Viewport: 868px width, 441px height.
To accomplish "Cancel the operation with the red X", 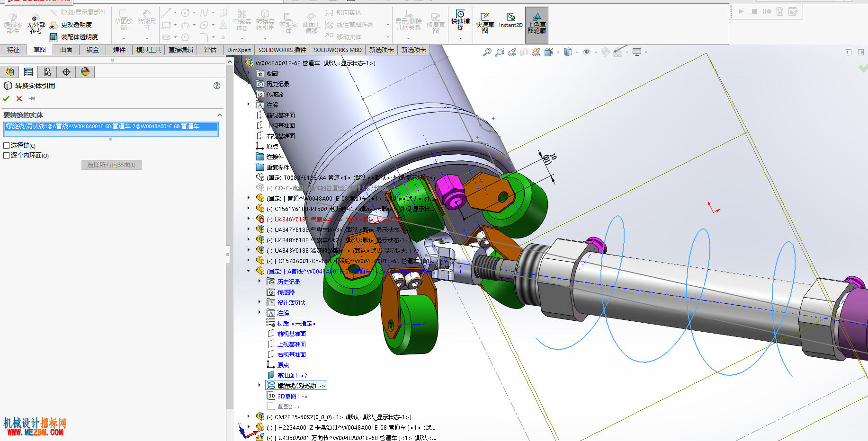I will point(19,98).
